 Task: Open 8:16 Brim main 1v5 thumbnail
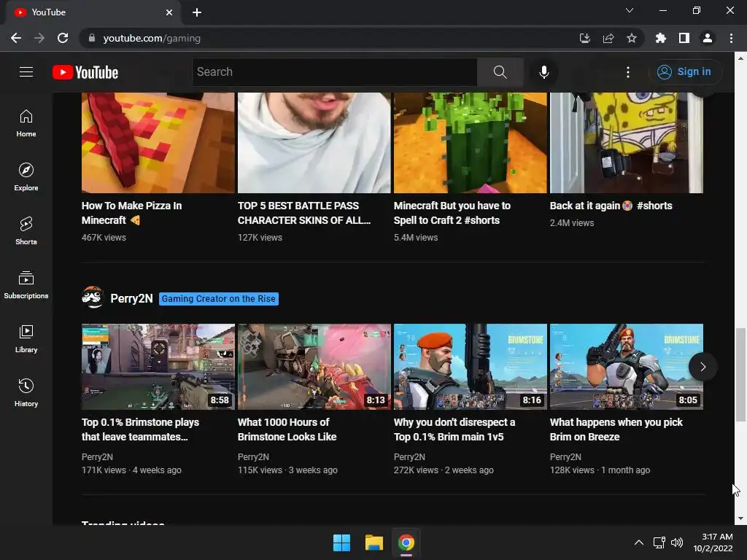click(471, 367)
